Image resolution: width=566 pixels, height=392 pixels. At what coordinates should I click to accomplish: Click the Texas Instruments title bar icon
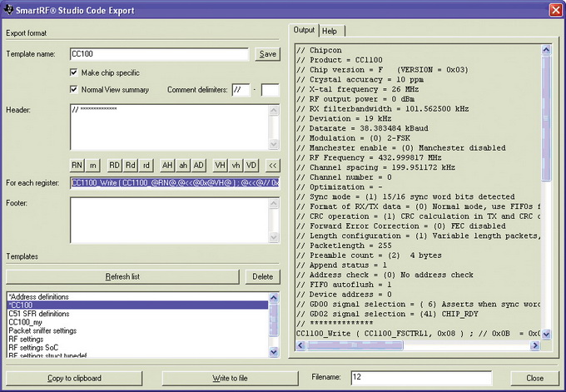[8, 10]
